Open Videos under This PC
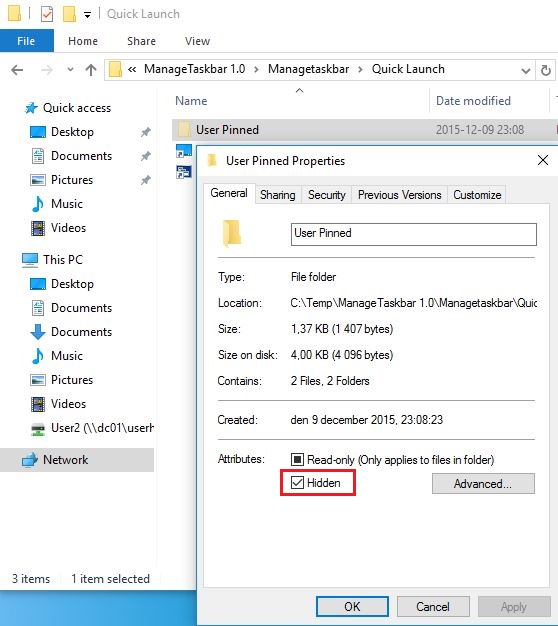Screen dimensions: 558x626 (68, 404)
